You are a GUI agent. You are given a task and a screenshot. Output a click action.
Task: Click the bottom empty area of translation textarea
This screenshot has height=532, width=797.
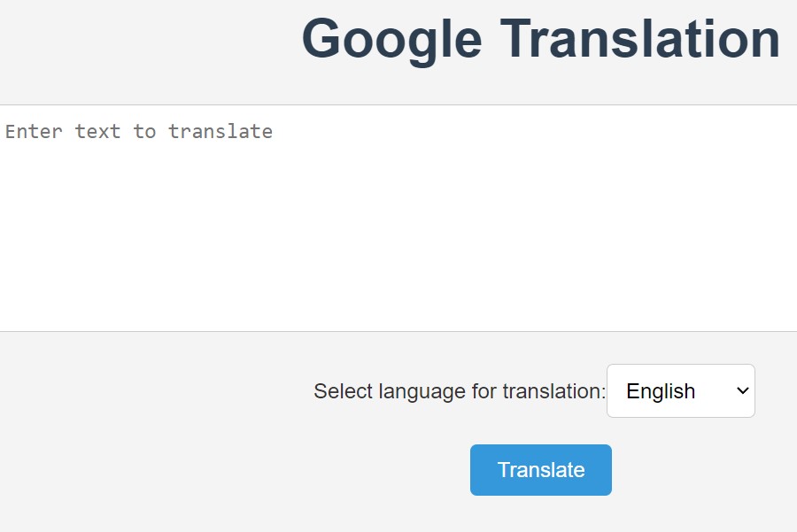[x=398, y=305]
